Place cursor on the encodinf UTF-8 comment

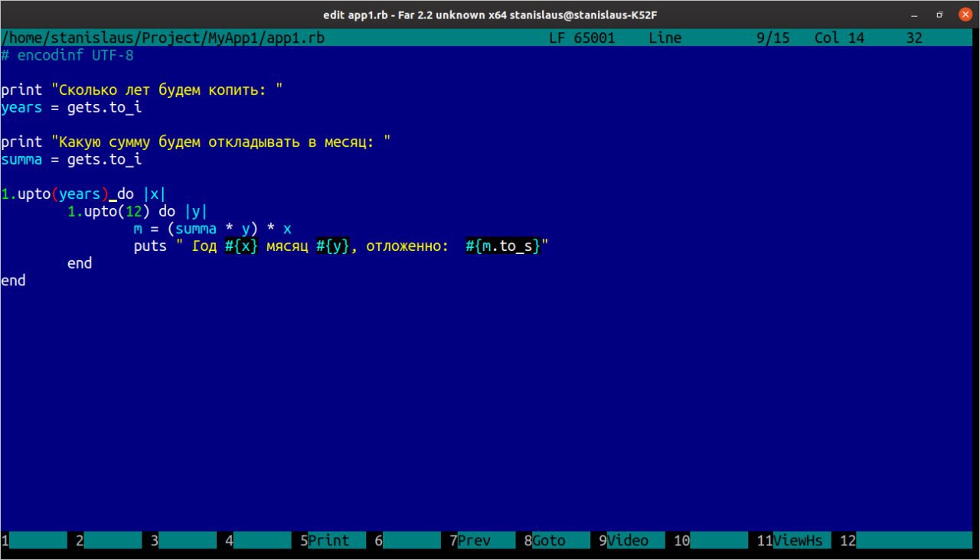pyautogui.click(x=67, y=55)
